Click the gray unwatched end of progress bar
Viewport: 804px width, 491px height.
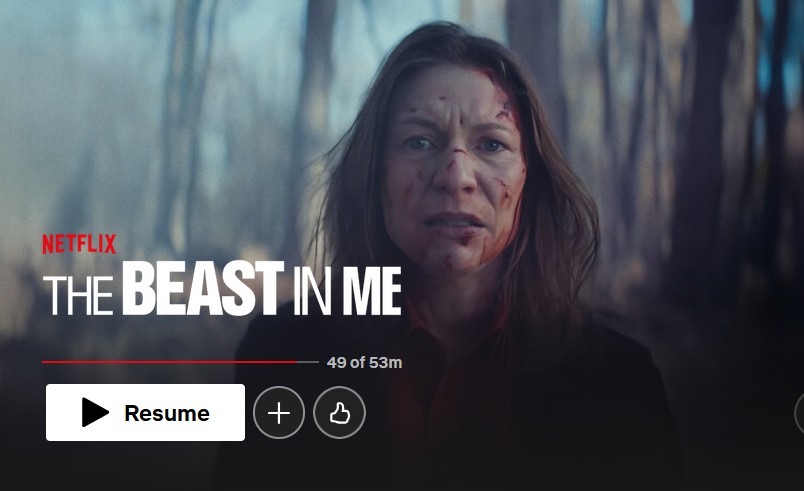click(x=308, y=362)
